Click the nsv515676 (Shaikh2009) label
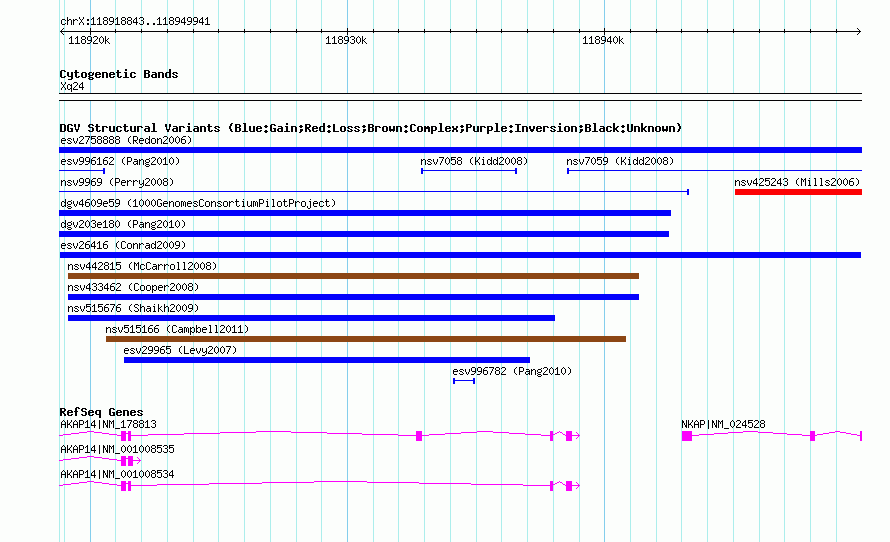The image size is (890, 542). [x=133, y=308]
